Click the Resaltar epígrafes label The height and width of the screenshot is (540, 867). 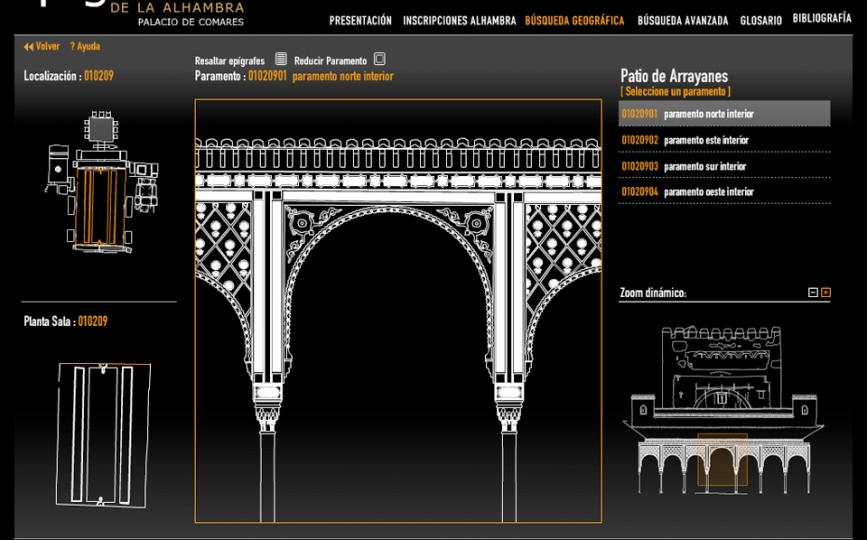tap(229, 61)
